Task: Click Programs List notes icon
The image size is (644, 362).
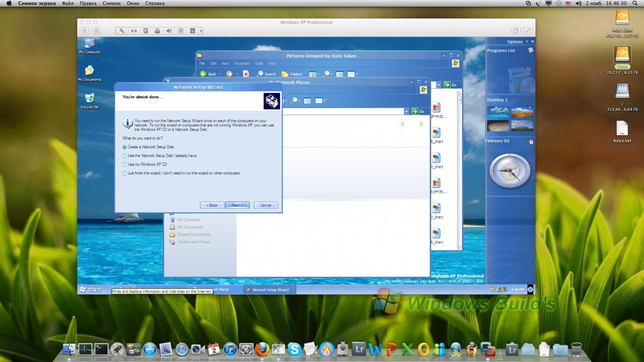Action: (x=531, y=50)
